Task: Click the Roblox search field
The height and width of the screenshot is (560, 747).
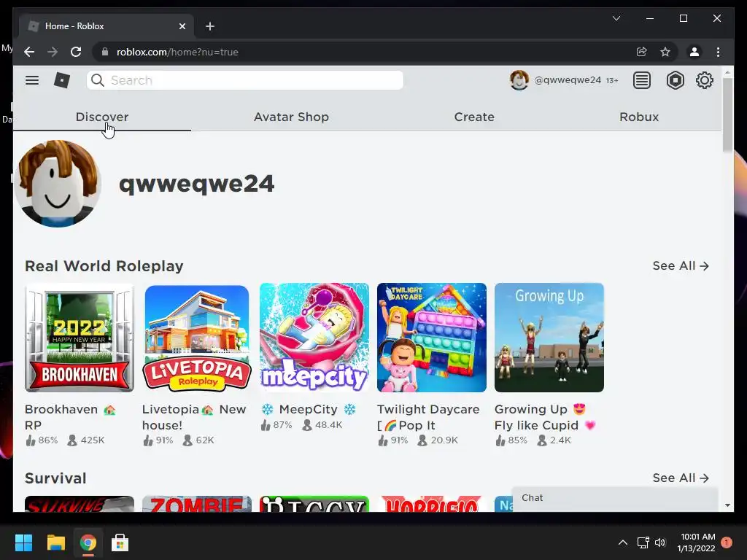Action: tap(245, 80)
